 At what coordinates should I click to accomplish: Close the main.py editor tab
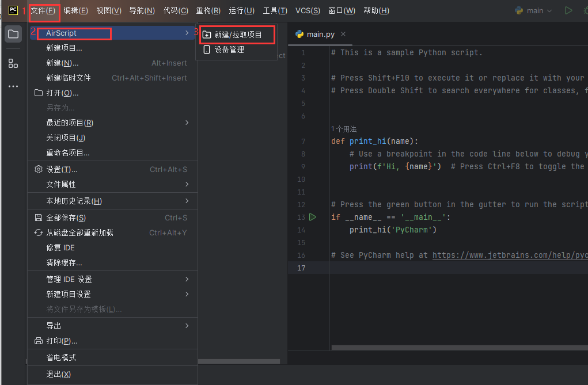point(344,34)
